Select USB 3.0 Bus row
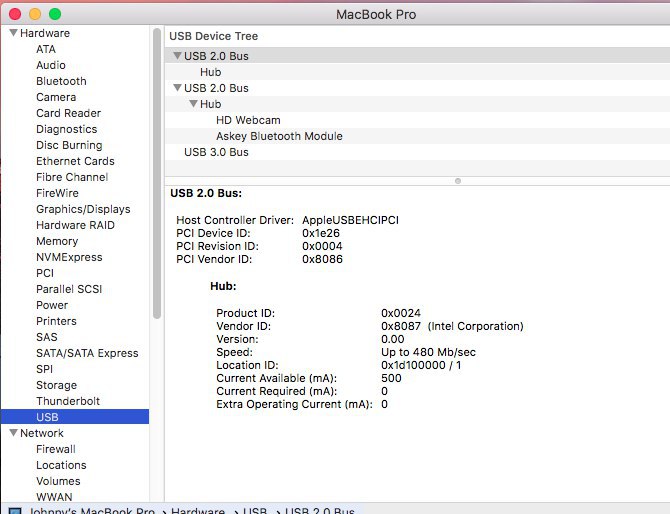The height and width of the screenshot is (514, 670). (x=417, y=152)
